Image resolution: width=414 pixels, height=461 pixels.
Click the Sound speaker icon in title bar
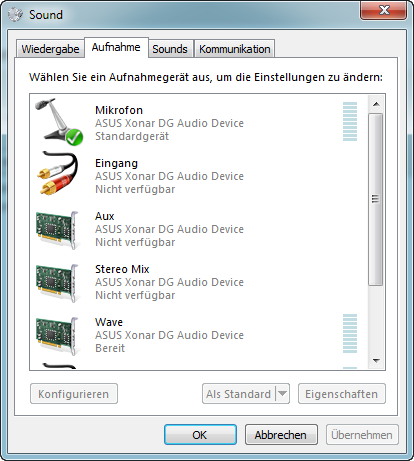point(15,14)
